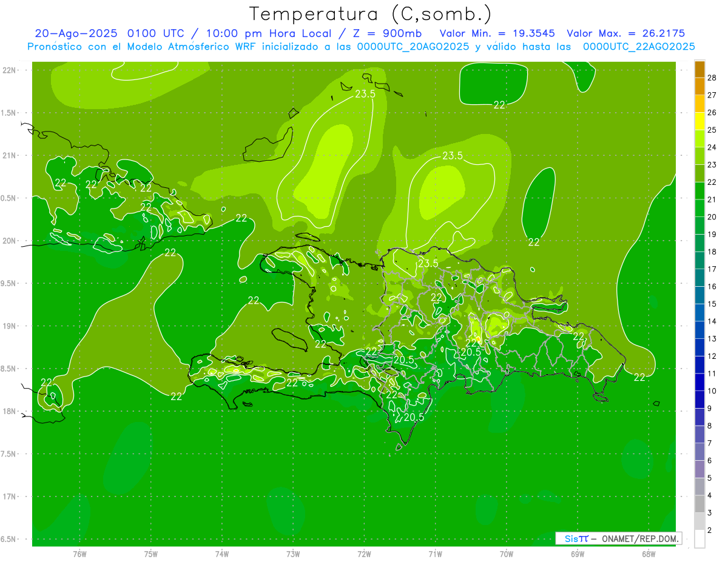The width and height of the screenshot is (728, 562).
Task: Click the '68W' longitude axis label
Action: click(x=649, y=554)
